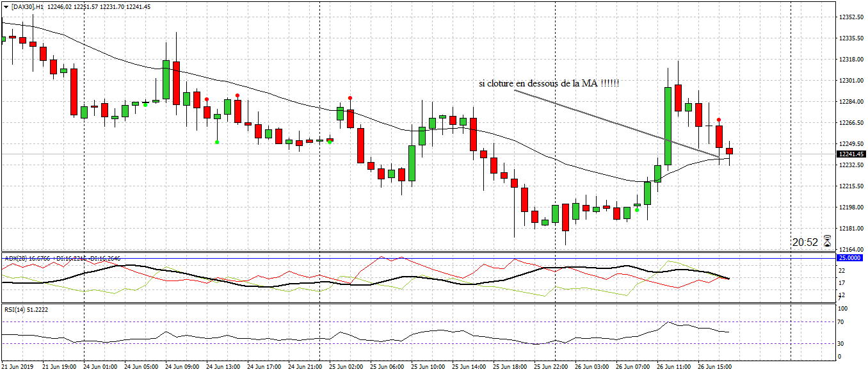
Task: Click the 25 Jun 10:00 time label
Action: [x=428, y=368]
